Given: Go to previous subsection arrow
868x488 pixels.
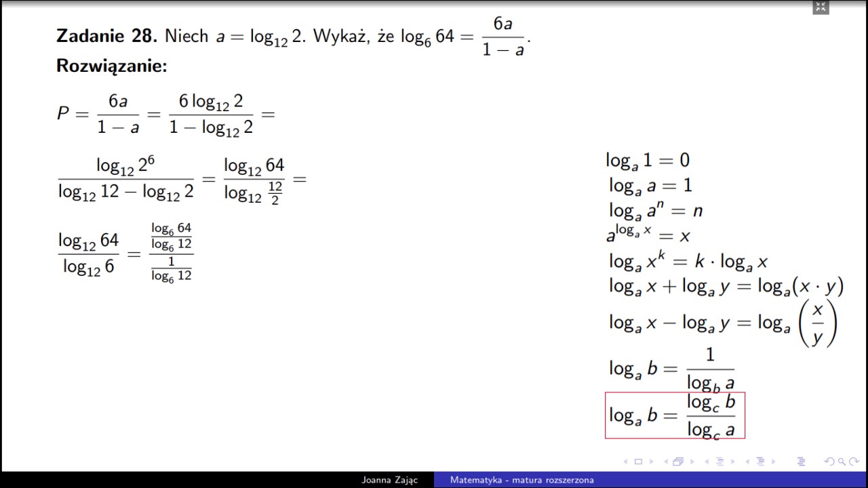Looking at the screenshot, I should point(707,462).
